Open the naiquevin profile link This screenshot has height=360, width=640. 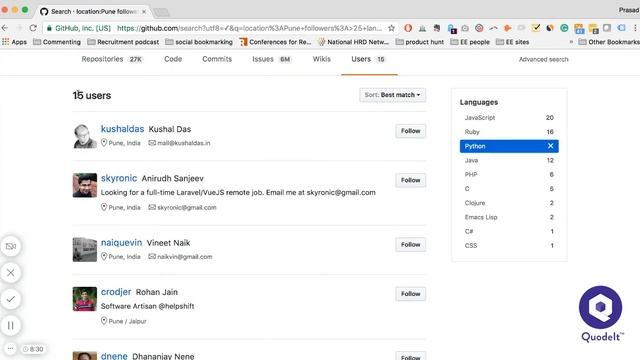tap(121, 242)
